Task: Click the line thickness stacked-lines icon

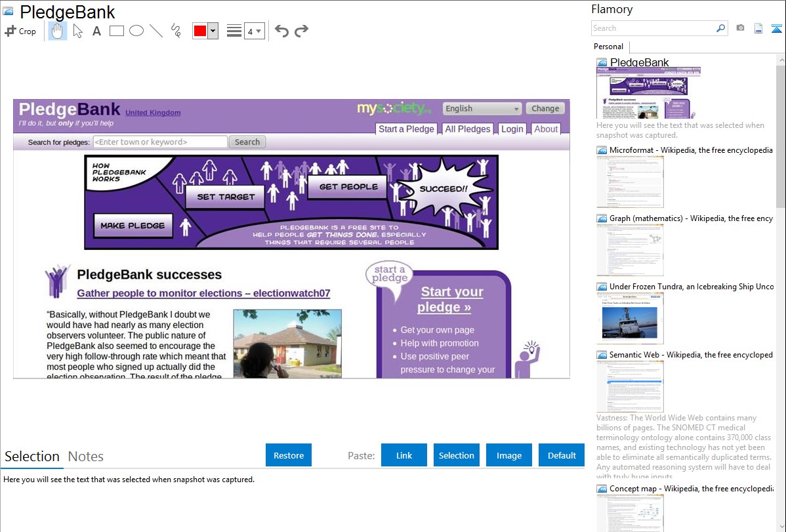Action: tap(234, 31)
